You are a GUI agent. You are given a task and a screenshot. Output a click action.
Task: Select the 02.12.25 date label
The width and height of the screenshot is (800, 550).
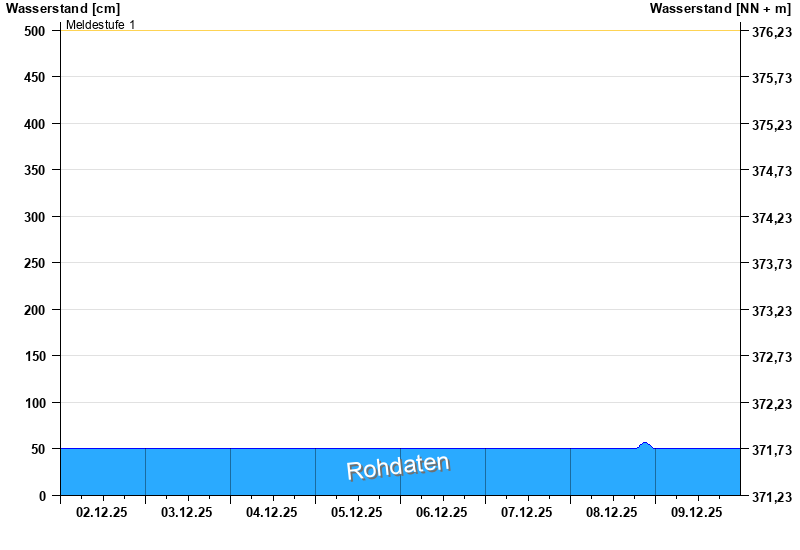(102, 512)
